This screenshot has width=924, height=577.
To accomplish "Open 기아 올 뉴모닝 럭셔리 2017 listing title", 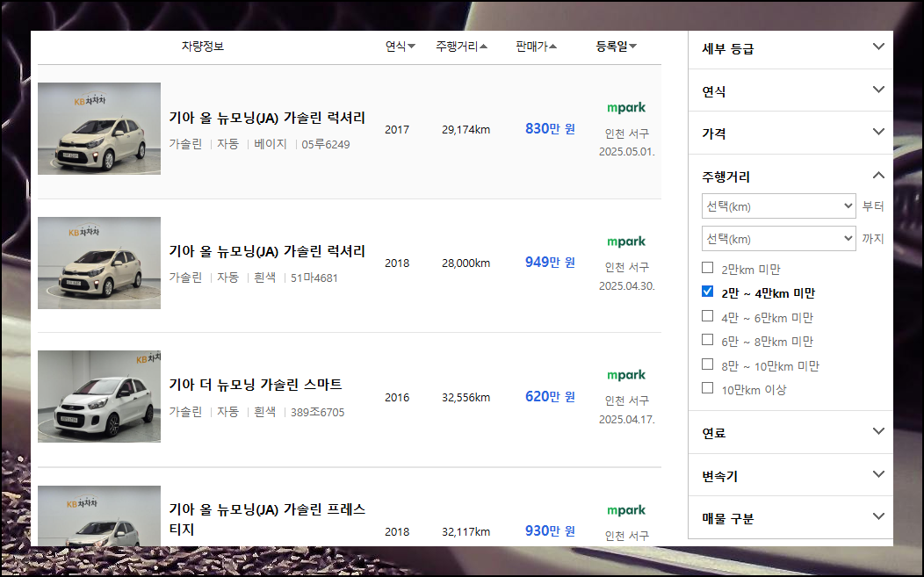I will 267,118.
